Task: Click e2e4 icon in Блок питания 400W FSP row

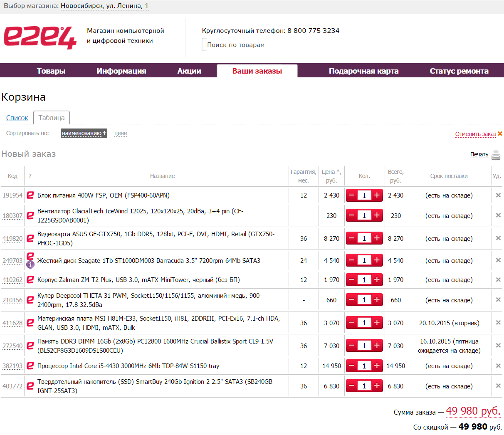Action: pos(30,195)
